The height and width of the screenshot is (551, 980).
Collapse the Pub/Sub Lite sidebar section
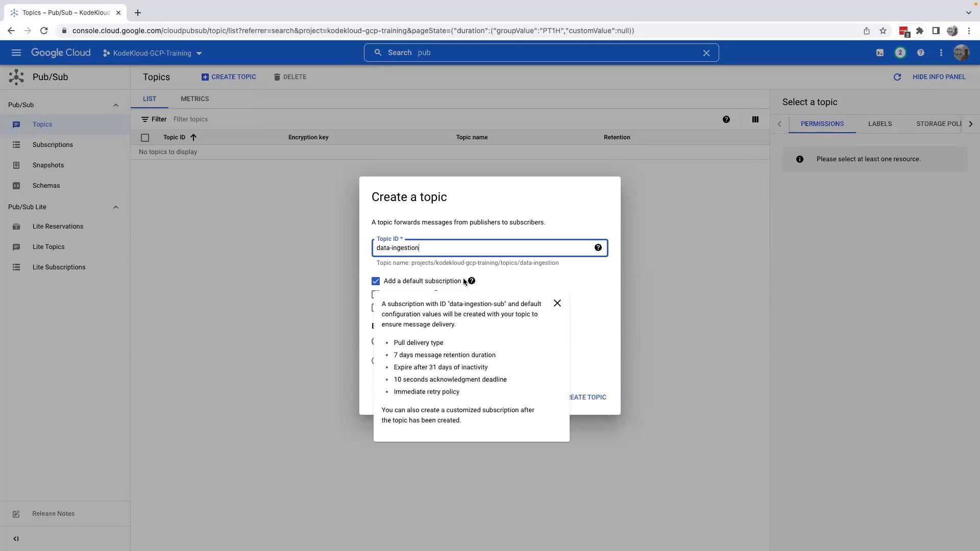(x=115, y=207)
